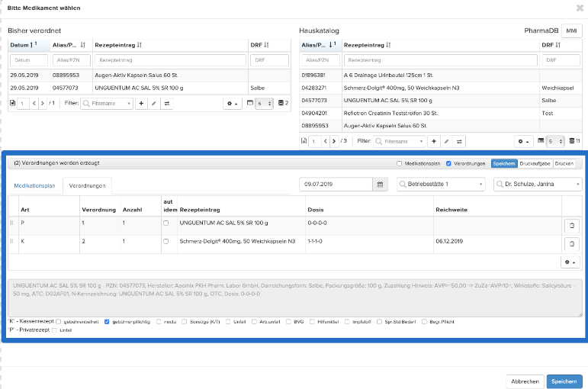Image resolution: width=588 pixels, height=389 pixels.
Task: Focus Datum filter field in Bisher verordnet
Action: [x=29, y=60]
